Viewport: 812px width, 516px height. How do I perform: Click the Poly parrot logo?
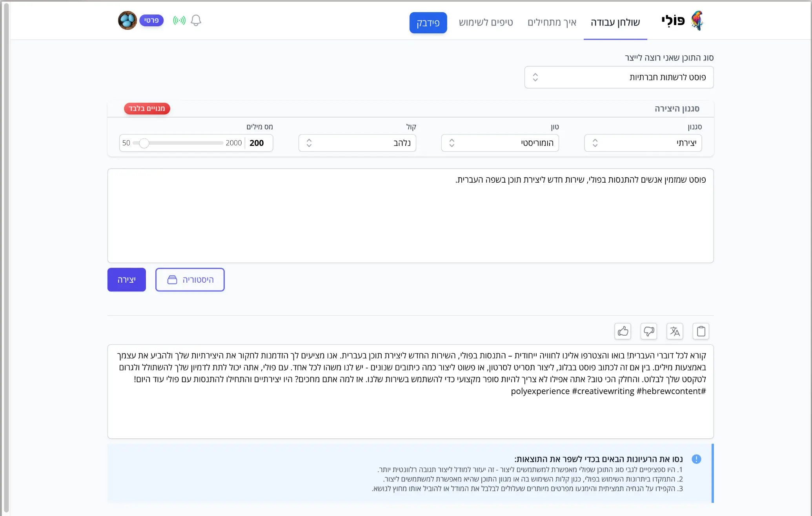pyautogui.click(x=697, y=20)
